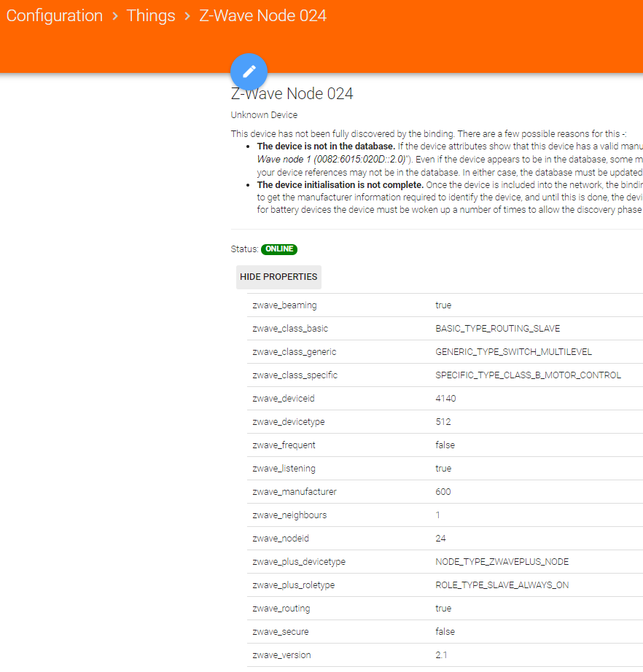Select the zwave_devicetype property name
Image resolution: width=643 pixels, height=672 pixels.
pyautogui.click(x=289, y=422)
